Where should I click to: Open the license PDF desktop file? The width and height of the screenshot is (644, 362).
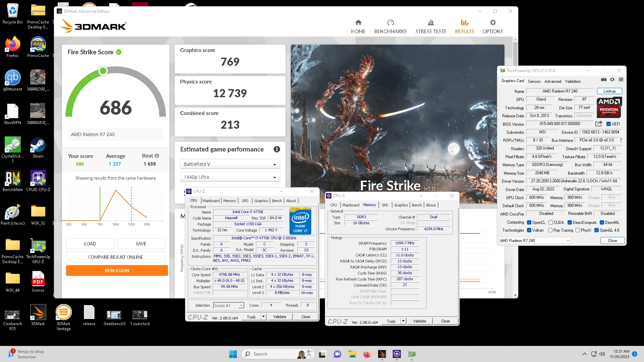click(38, 282)
